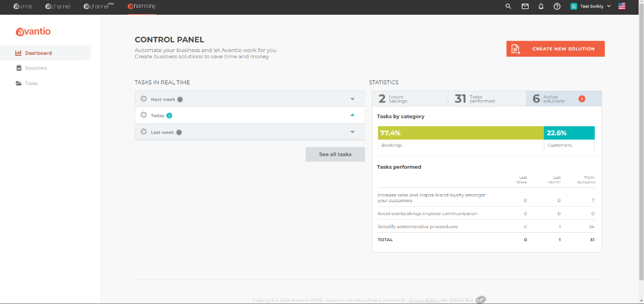
Task: Click the US flag language icon
Action: [x=622, y=6]
